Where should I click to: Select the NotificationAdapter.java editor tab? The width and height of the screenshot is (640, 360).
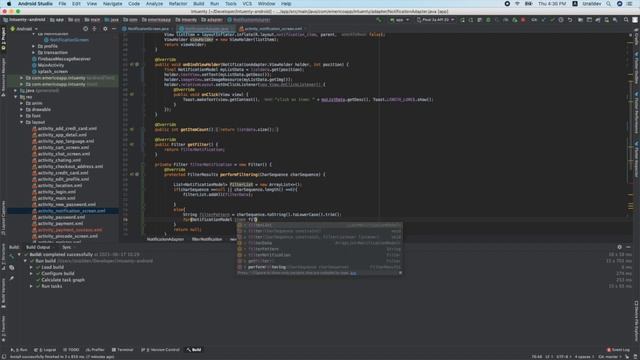206,29
